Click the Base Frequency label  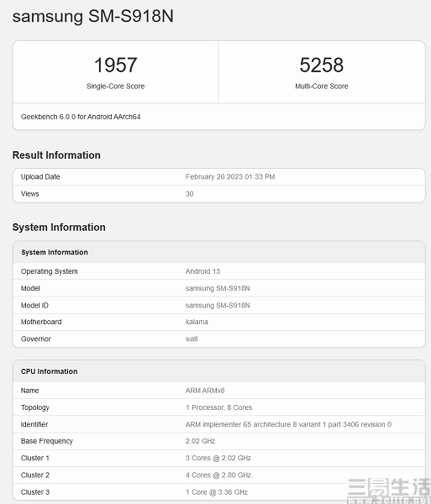point(47,441)
